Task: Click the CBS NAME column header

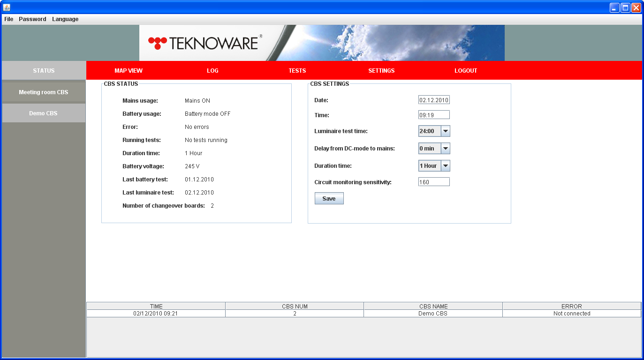Action: (x=433, y=306)
